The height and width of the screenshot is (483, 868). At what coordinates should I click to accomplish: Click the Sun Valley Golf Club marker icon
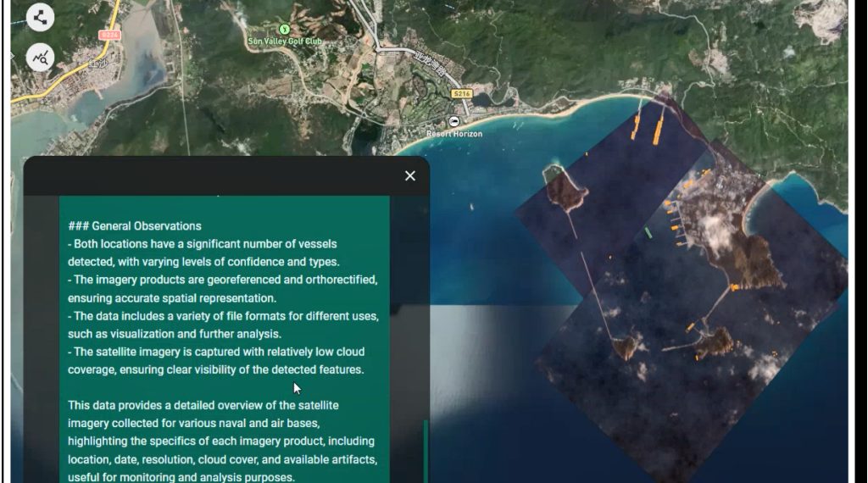(284, 29)
